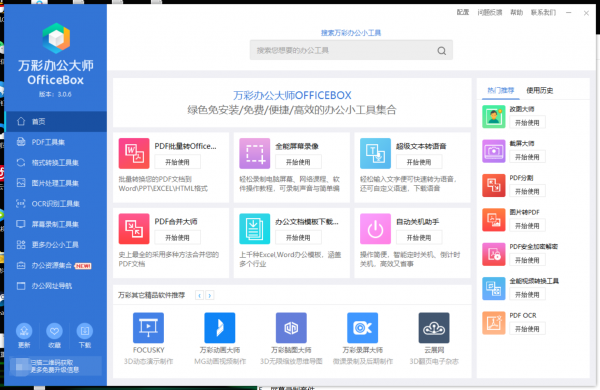Click the PDF分割 icon
The image size is (600, 390).
(494, 186)
